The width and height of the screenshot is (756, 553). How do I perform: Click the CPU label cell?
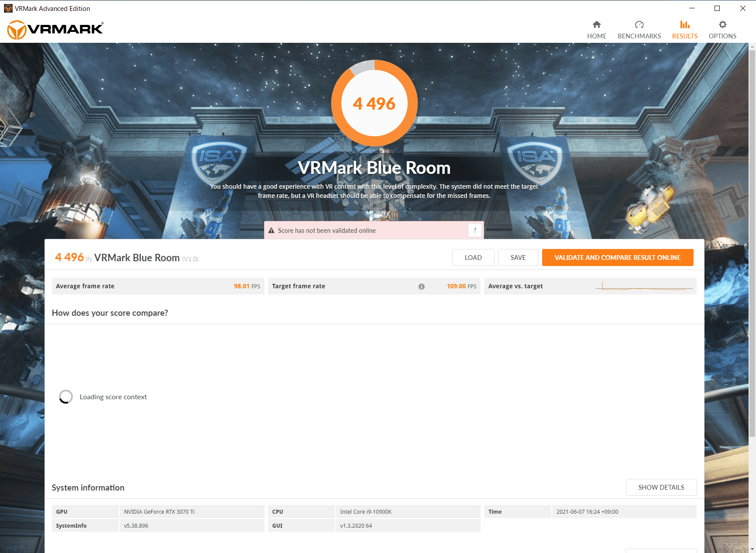point(301,512)
